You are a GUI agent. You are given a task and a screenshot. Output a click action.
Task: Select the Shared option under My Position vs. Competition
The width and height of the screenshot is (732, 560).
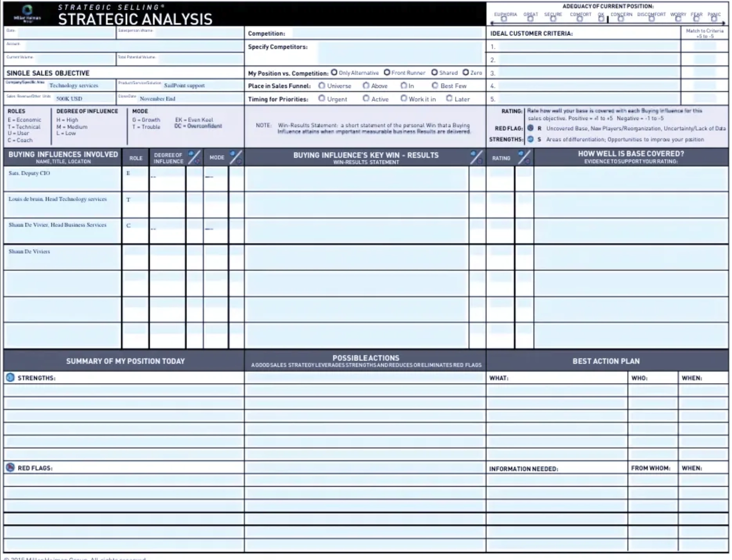434,72
